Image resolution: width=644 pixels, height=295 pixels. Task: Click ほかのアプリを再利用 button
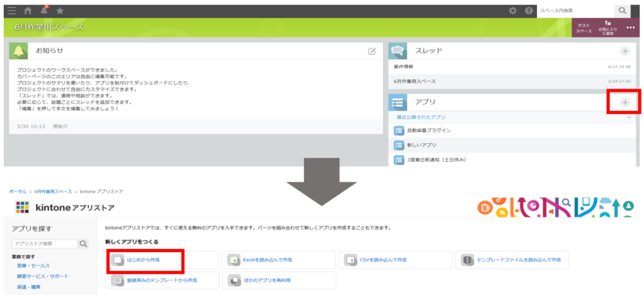(x=279, y=280)
